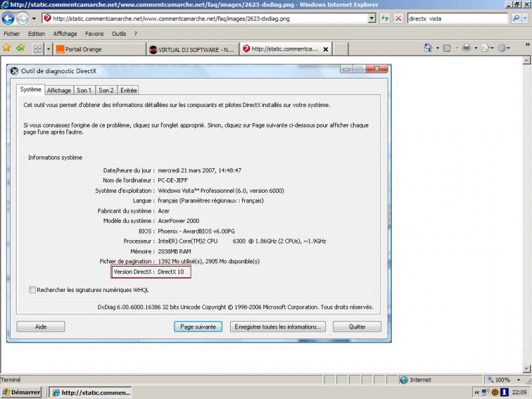
Task: Click the 'AcerPower 2000' model value
Action: pos(178,221)
